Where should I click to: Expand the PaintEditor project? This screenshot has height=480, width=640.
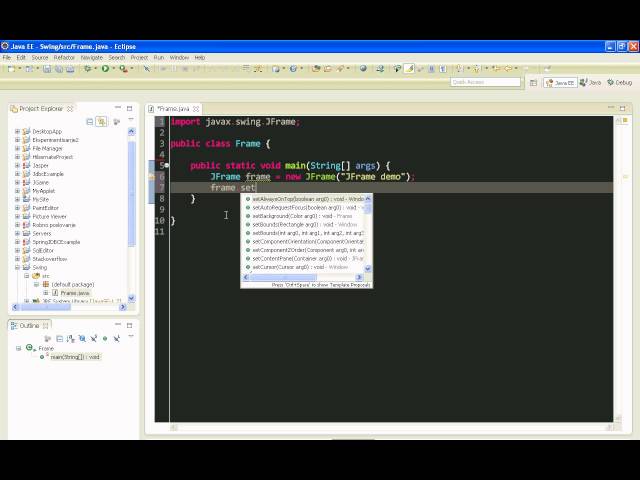(17, 208)
